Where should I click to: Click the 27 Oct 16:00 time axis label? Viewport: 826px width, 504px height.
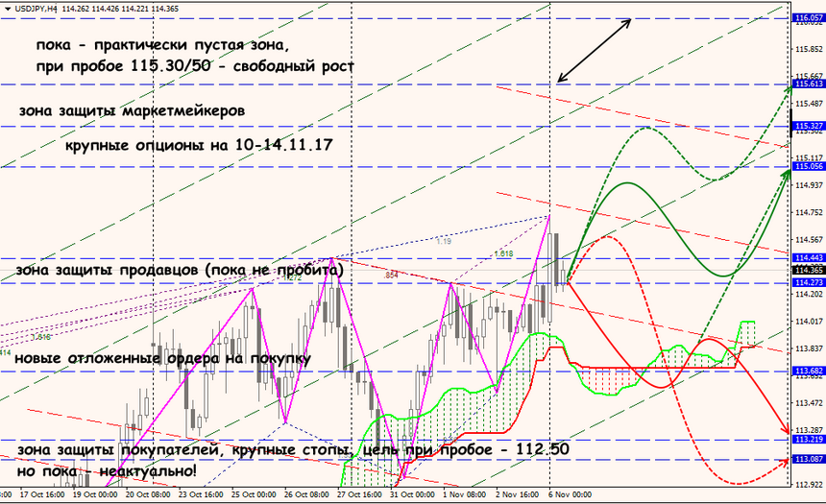pyautogui.click(x=359, y=495)
